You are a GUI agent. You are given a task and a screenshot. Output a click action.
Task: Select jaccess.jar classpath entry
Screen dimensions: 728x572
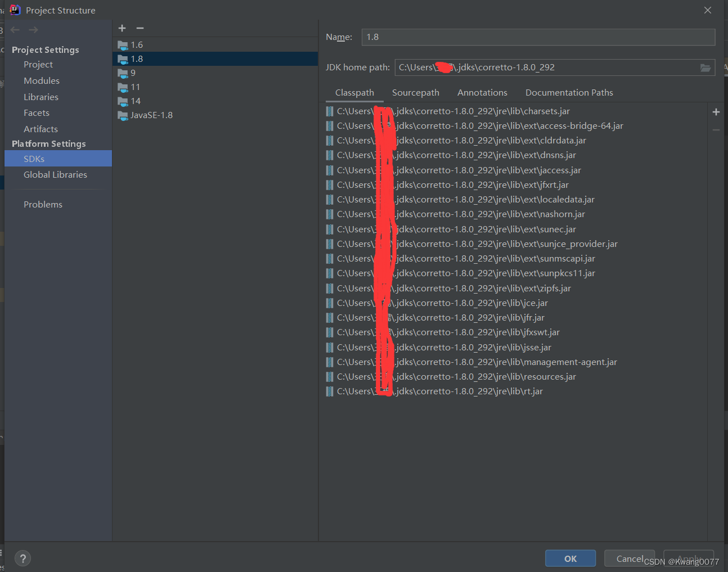(x=516, y=170)
